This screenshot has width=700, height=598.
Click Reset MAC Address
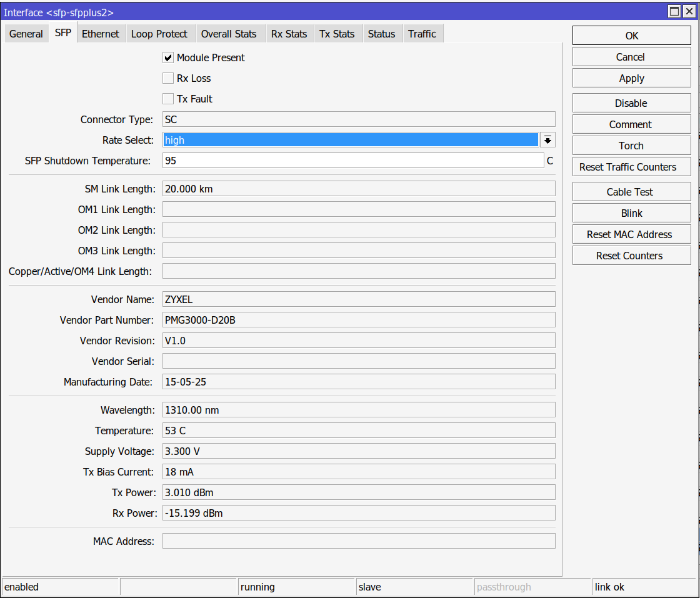click(631, 234)
